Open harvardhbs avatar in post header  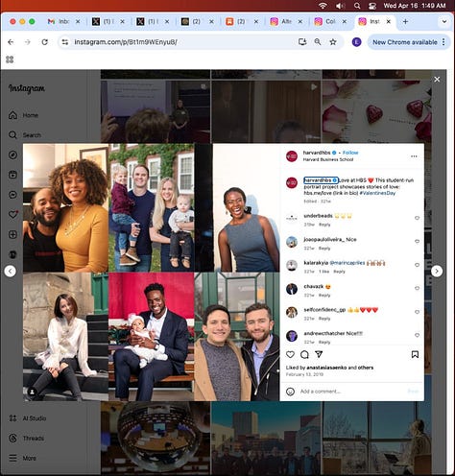coord(292,156)
